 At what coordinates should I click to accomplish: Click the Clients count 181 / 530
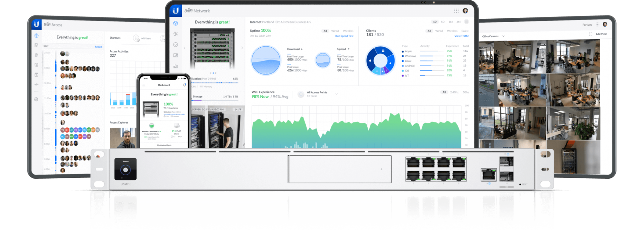coord(375,35)
